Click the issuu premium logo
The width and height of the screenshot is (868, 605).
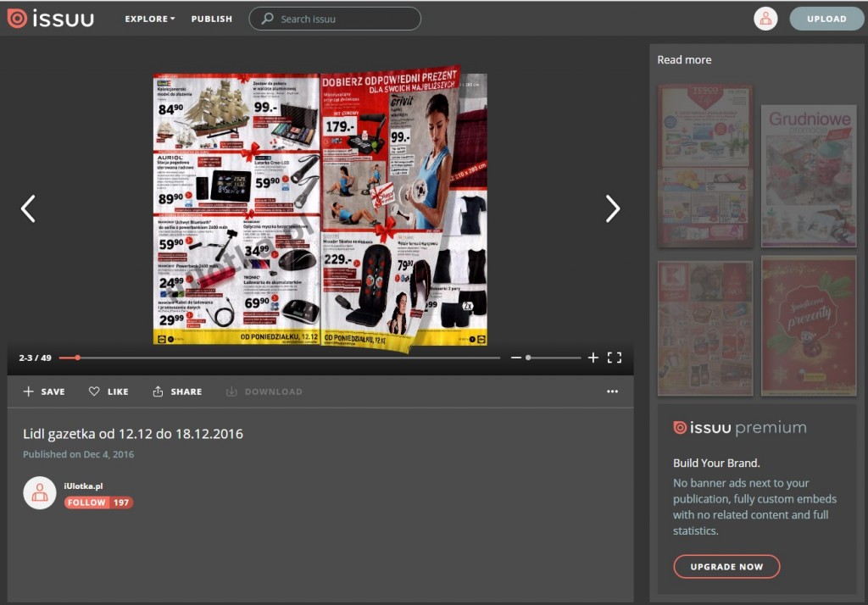click(x=739, y=427)
